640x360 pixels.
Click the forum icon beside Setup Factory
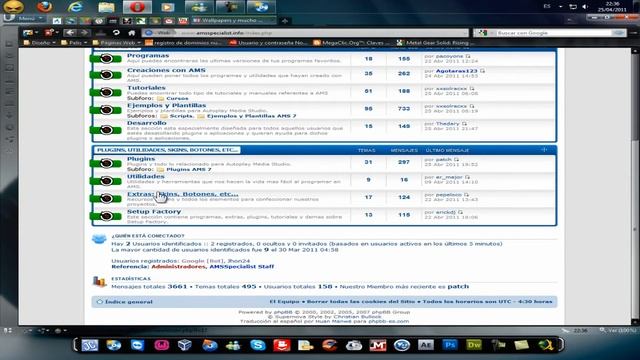tap(106, 216)
